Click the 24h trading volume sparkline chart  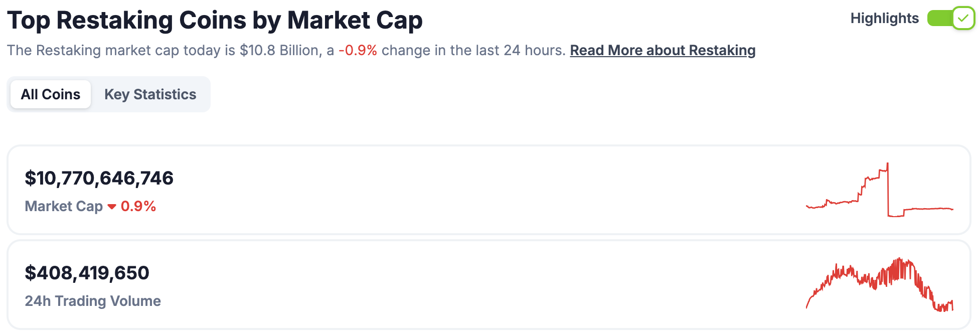[879, 285]
